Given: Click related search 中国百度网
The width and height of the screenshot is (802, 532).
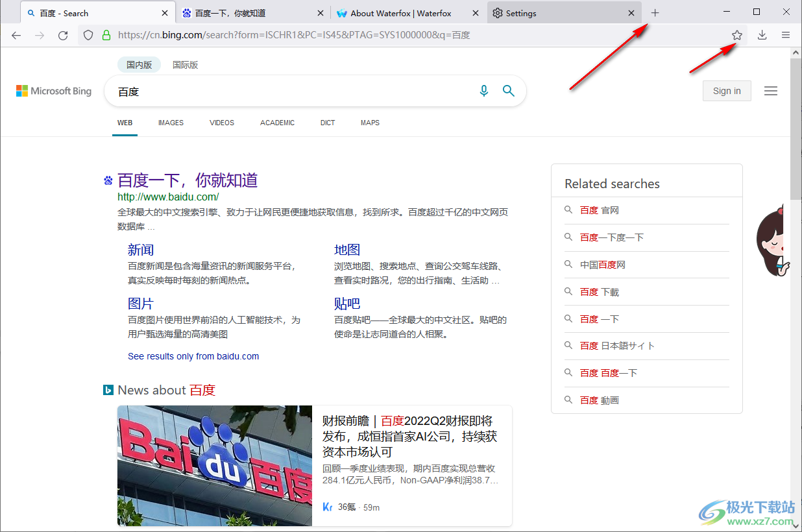Looking at the screenshot, I should tap(603, 265).
